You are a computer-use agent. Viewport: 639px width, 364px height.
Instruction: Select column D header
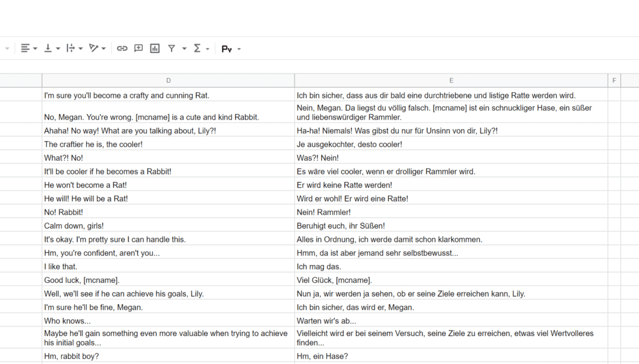168,80
